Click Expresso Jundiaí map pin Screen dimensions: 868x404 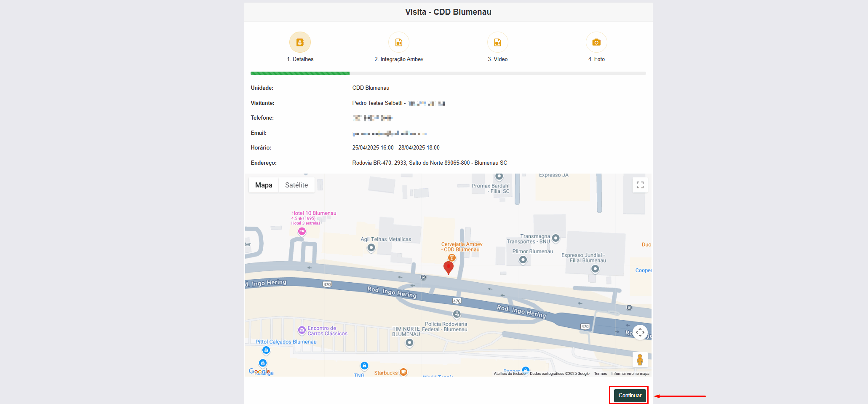[595, 269]
